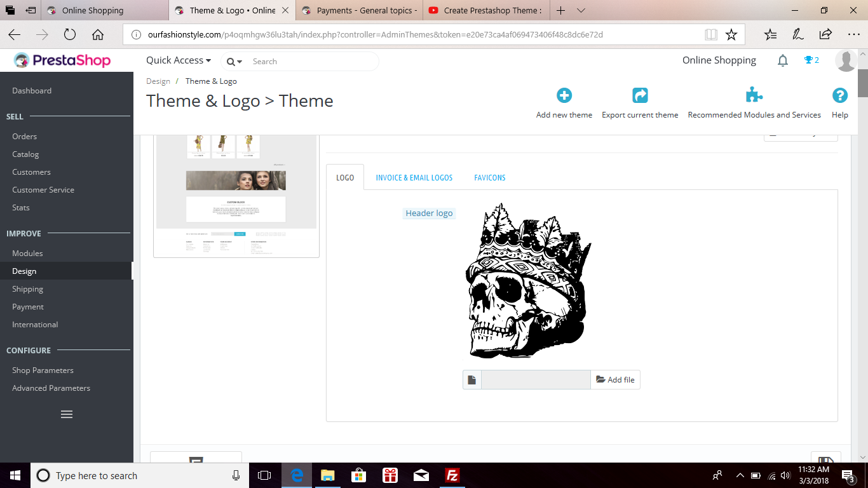The height and width of the screenshot is (488, 868).
Task: Close the Theme & Logo browser tab
Action: [x=285, y=10]
